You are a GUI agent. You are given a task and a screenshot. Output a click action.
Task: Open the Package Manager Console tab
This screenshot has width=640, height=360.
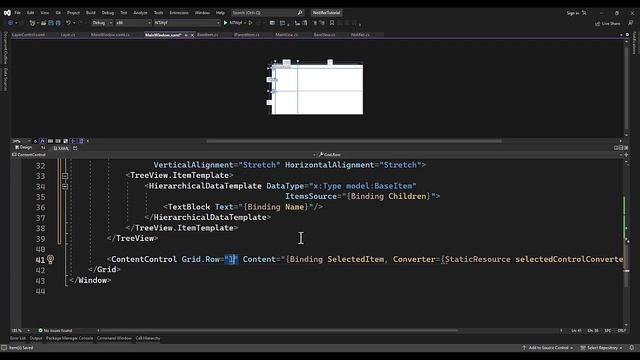click(69, 338)
